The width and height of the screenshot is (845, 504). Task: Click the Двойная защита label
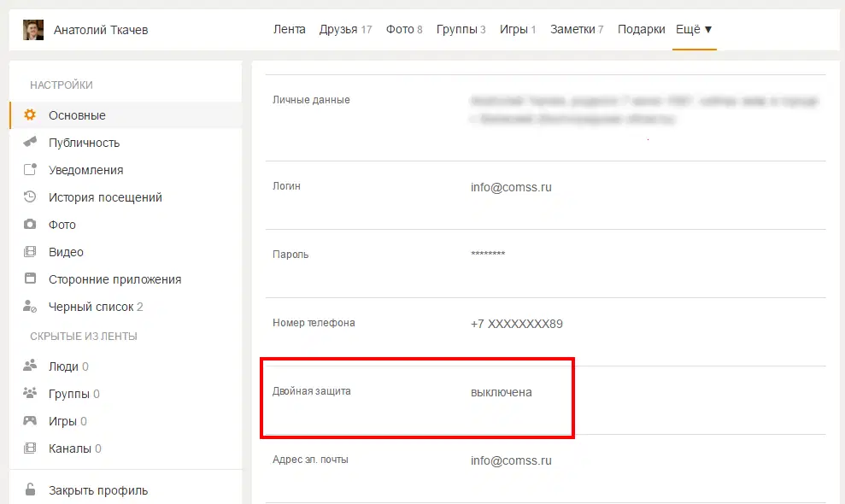(312, 391)
